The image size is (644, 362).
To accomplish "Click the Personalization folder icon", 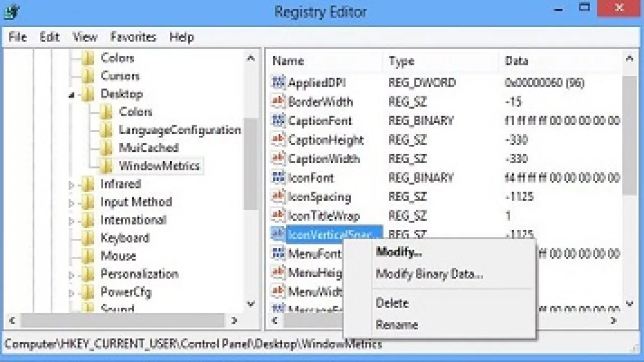I will (x=88, y=274).
